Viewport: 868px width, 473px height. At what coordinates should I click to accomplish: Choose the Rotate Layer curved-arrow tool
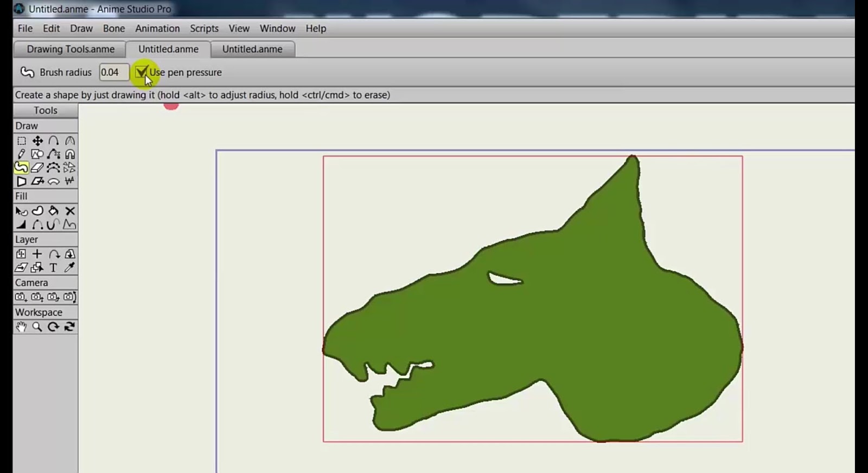pos(54,254)
